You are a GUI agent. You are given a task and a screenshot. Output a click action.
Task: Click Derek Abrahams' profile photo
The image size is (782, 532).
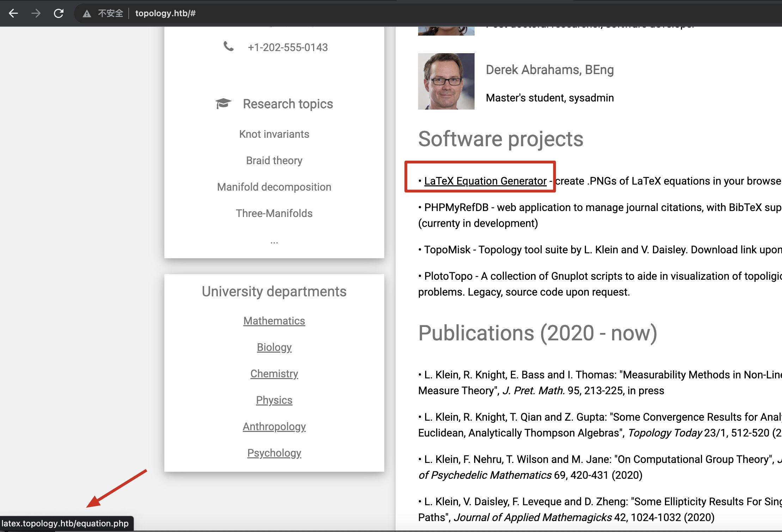click(446, 81)
